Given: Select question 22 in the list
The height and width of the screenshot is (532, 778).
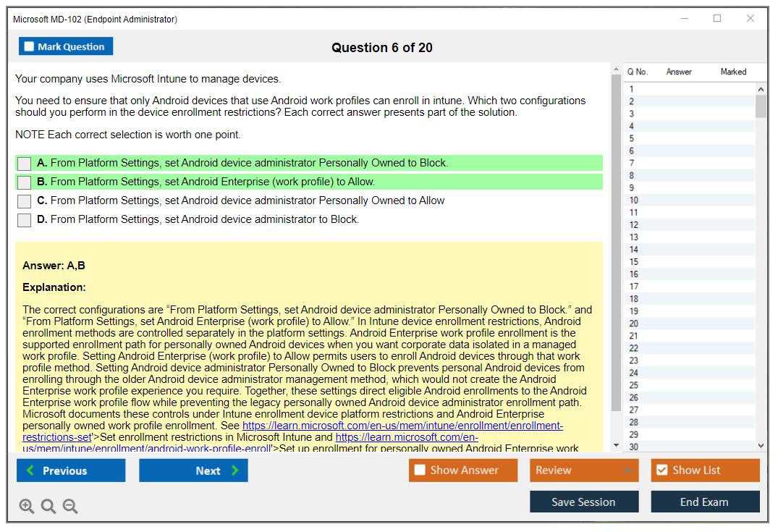Looking at the screenshot, I should tap(690, 348).
